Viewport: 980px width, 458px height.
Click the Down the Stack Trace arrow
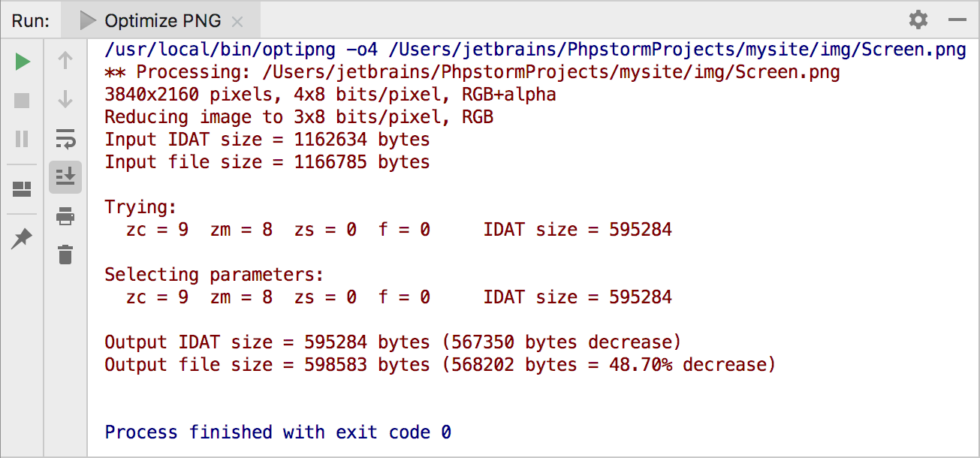pyautogui.click(x=65, y=97)
